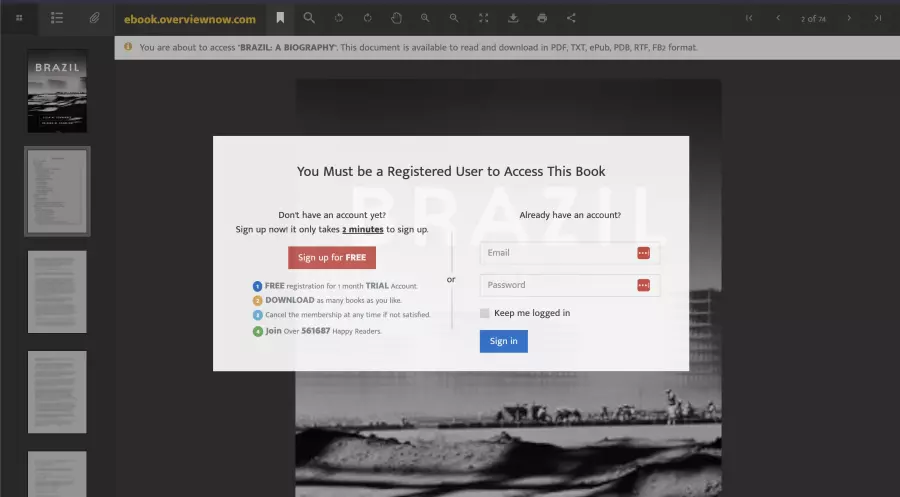
Task: Click 'Join Over 561687 Happy Readers' text
Action: tap(323, 331)
